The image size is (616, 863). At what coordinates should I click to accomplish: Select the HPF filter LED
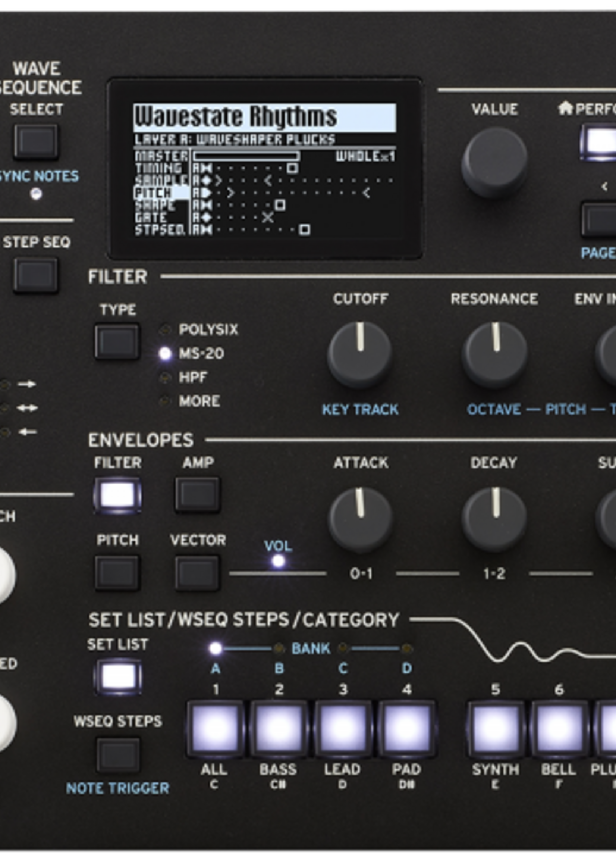pyautogui.click(x=164, y=378)
